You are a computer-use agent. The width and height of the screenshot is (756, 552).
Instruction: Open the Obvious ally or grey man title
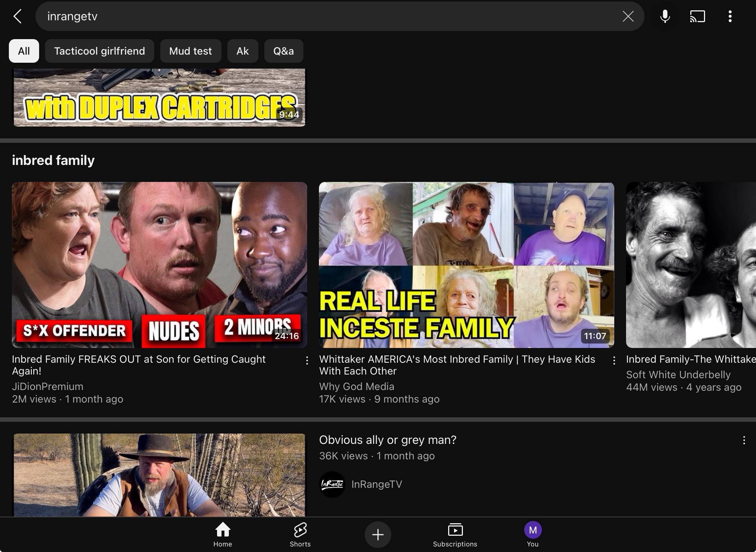tap(388, 440)
